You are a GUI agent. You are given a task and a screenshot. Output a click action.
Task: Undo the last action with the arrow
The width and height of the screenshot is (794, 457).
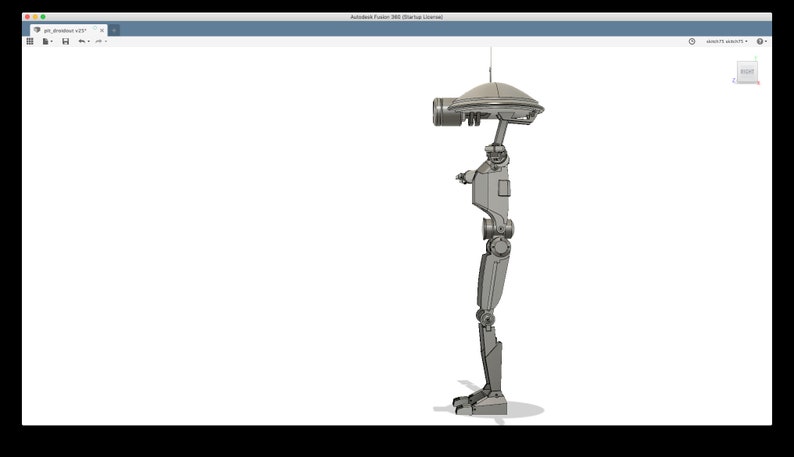(x=82, y=42)
